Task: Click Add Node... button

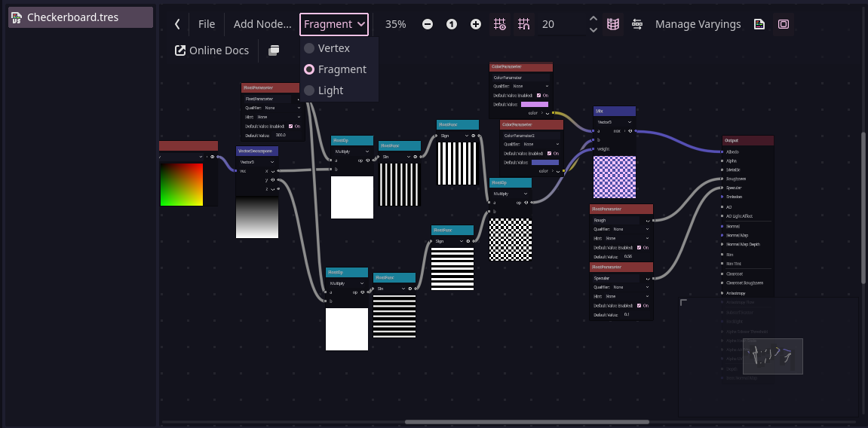Action: coord(262,24)
